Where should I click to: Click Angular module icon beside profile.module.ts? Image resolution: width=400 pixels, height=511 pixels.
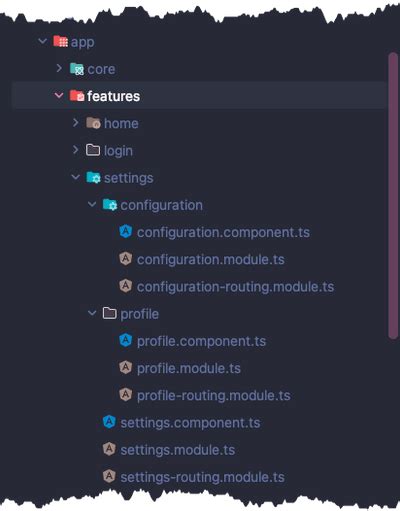(126, 367)
